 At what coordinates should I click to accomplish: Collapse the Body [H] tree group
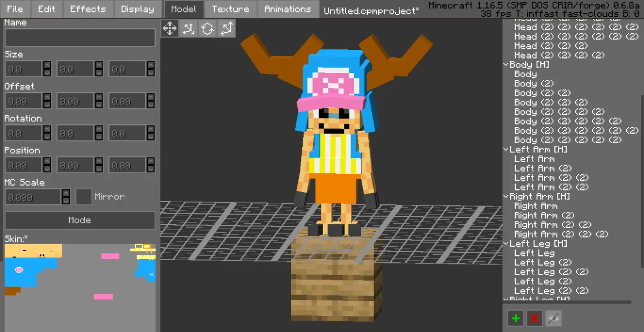(506, 64)
